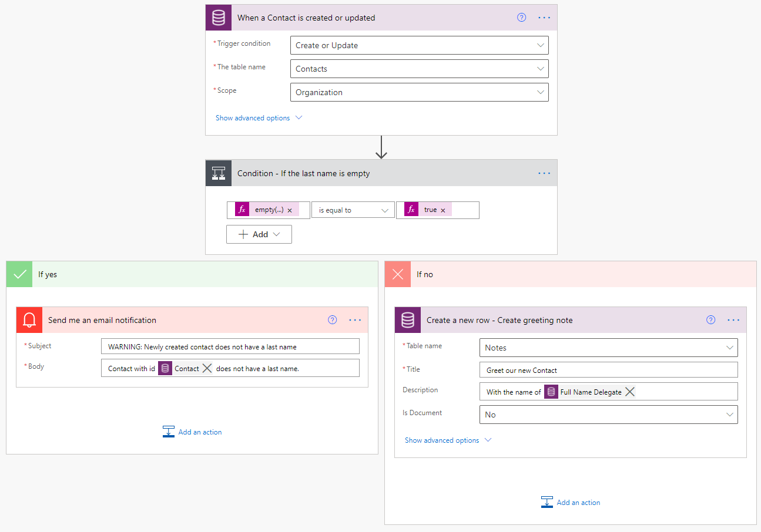The width and height of the screenshot is (761, 532).
Task: Open the Add condition row dropdown
Action: pyautogui.click(x=259, y=234)
